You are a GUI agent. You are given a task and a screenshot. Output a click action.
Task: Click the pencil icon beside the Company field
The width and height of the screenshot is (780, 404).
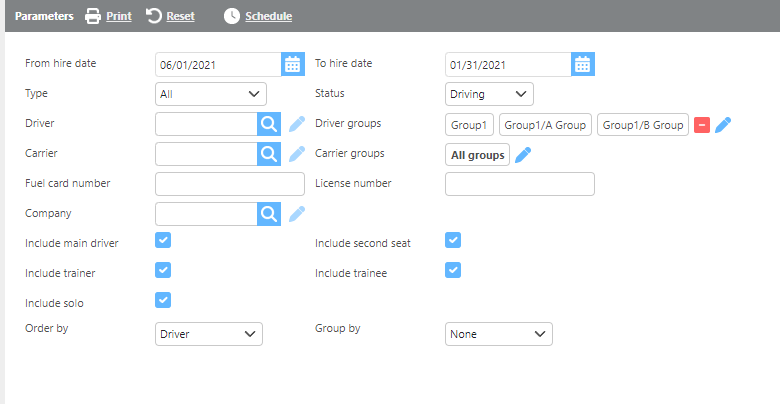[x=297, y=214]
